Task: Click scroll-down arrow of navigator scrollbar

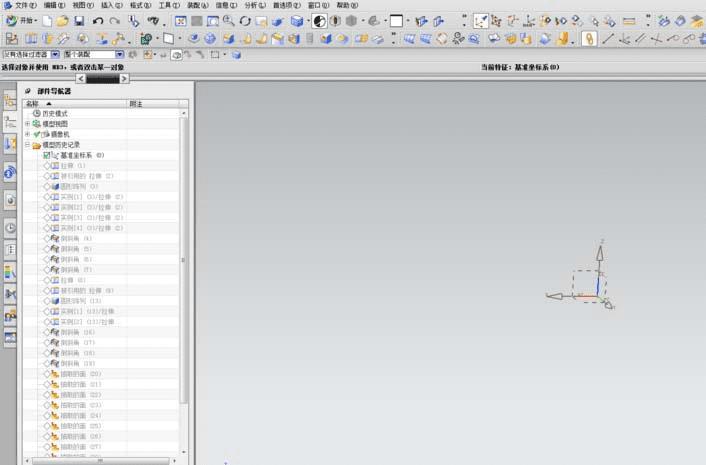Action: coord(184,452)
